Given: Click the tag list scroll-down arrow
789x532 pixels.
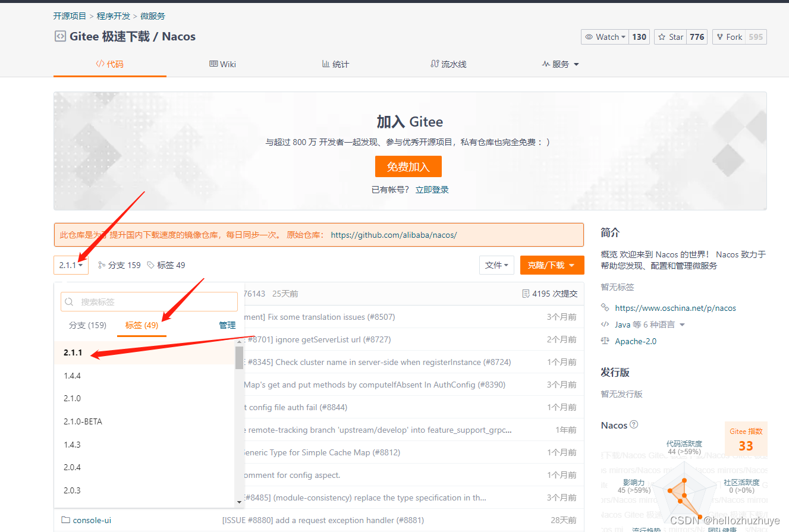Looking at the screenshot, I should pyautogui.click(x=240, y=502).
